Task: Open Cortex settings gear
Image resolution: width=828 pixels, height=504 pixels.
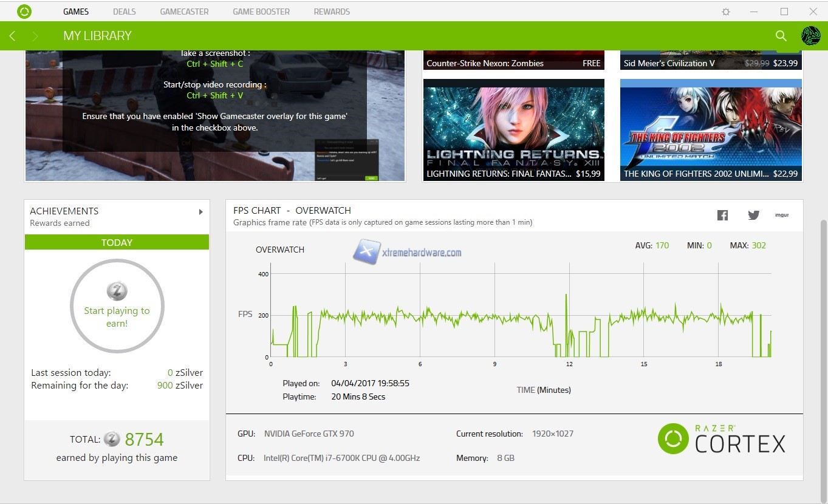Action: (726, 11)
